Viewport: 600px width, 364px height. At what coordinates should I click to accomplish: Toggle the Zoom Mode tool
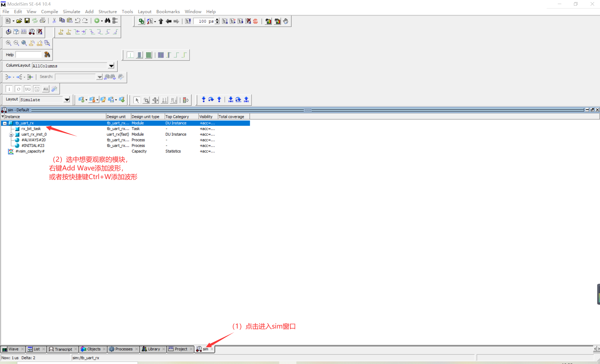pyautogui.click(x=146, y=100)
